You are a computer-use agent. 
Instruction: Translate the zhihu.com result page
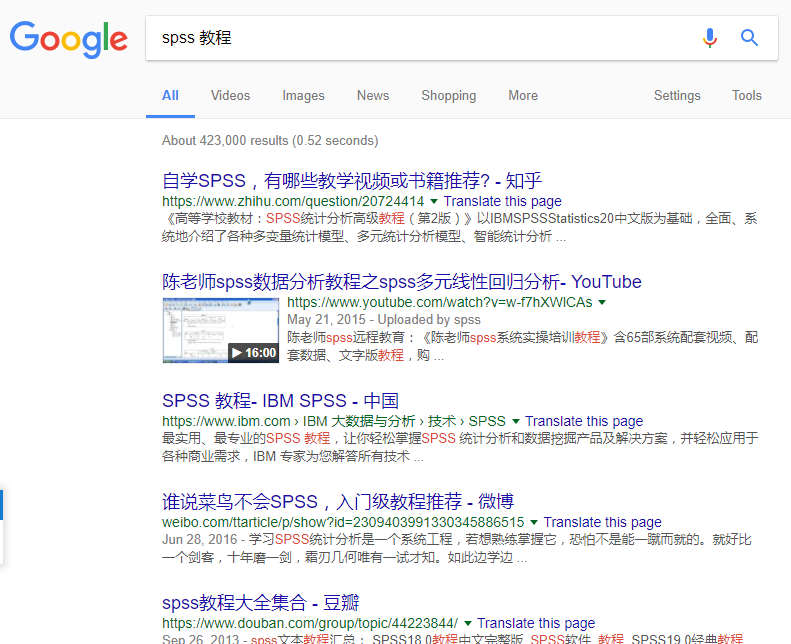click(502, 201)
